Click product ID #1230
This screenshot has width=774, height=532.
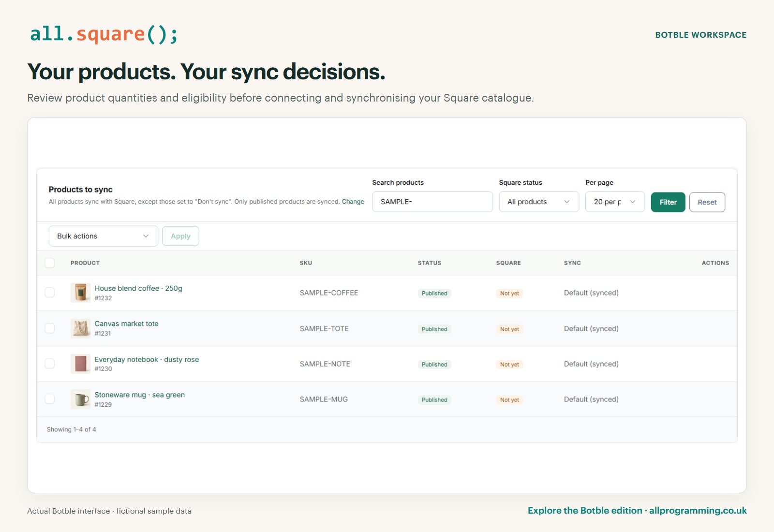click(x=103, y=369)
